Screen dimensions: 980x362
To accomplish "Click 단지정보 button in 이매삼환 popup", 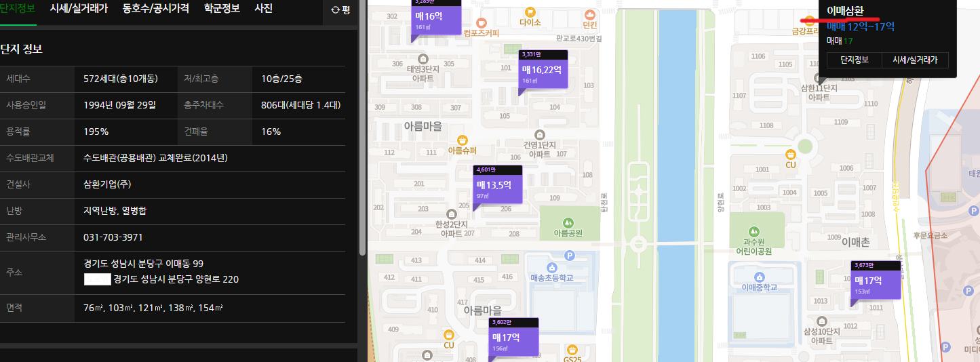I will [855, 60].
